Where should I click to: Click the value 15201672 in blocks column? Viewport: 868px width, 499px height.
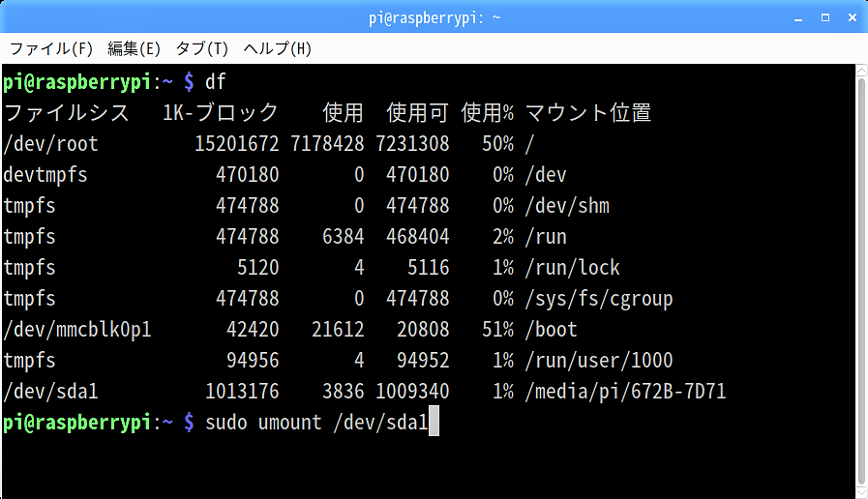point(236,144)
